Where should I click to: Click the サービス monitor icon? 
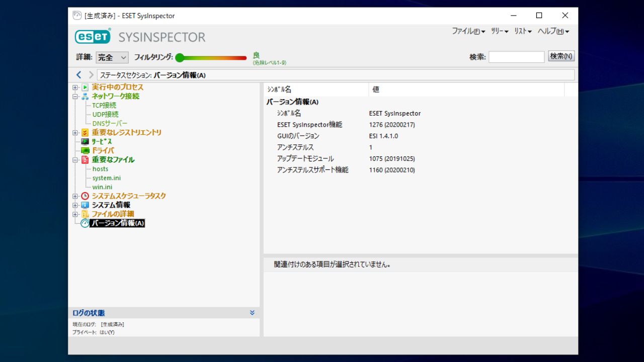85,142
